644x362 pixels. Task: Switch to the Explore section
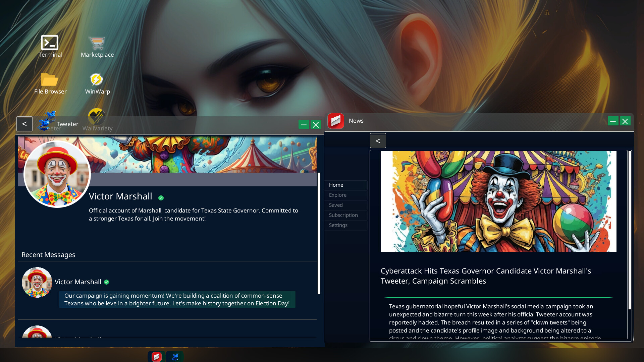click(337, 195)
